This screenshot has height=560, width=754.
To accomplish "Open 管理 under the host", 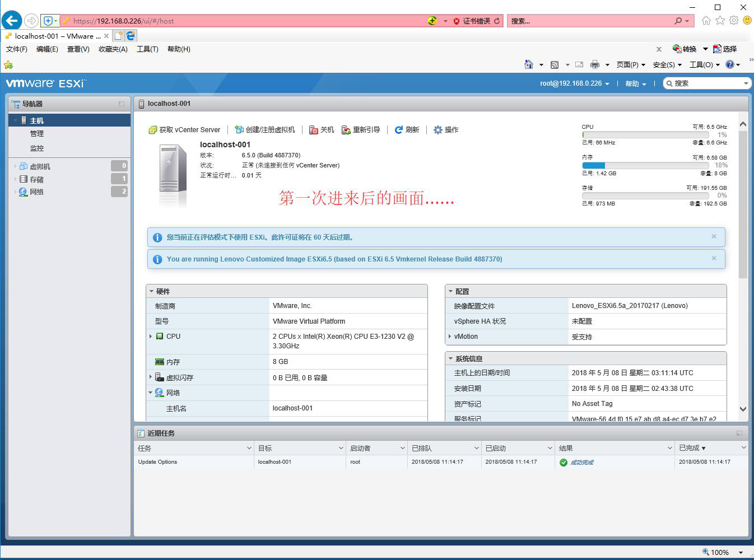I will click(x=37, y=134).
